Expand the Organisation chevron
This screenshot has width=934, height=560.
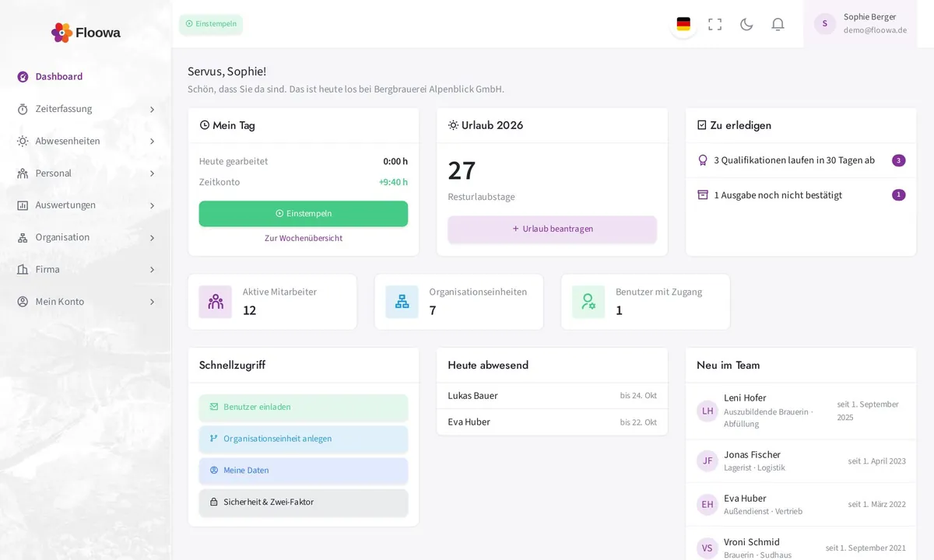pos(152,238)
